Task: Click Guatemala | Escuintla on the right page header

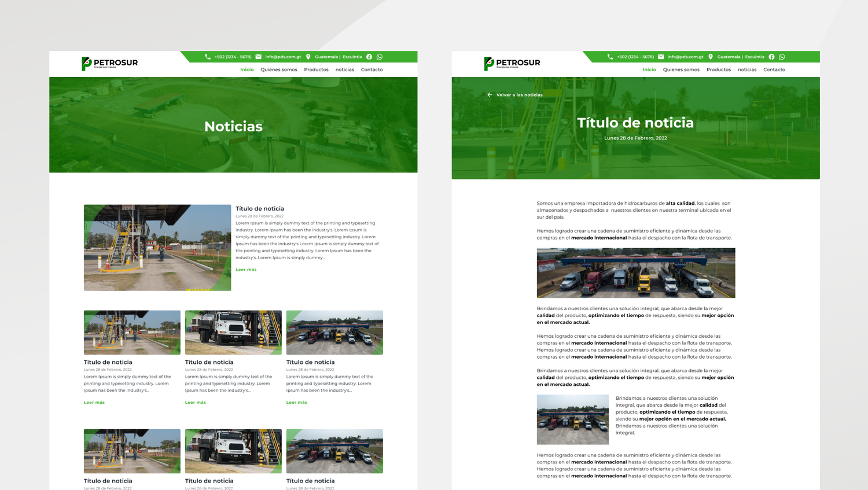Action: click(741, 57)
